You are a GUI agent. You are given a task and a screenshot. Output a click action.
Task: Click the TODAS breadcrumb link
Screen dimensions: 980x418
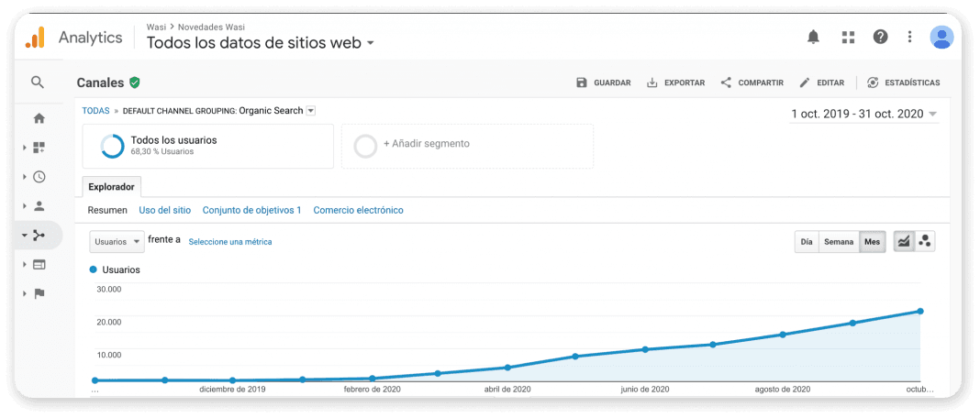coord(95,111)
